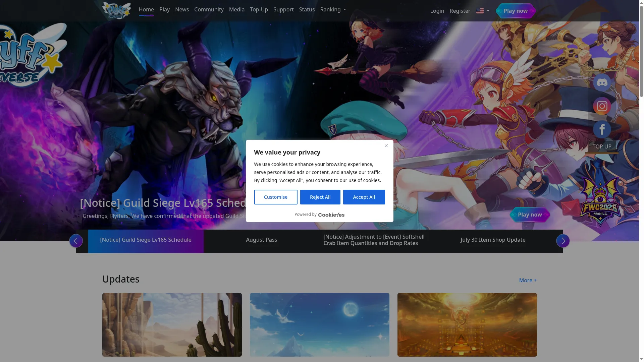The image size is (644, 362).
Task: Click Play now button on hero banner
Action: tap(530, 215)
